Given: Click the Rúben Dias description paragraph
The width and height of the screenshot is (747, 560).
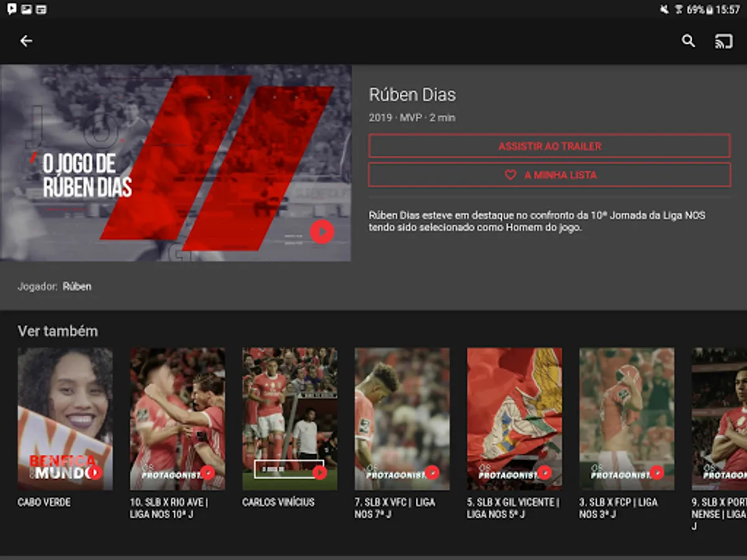Looking at the screenshot, I should tap(537, 222).
